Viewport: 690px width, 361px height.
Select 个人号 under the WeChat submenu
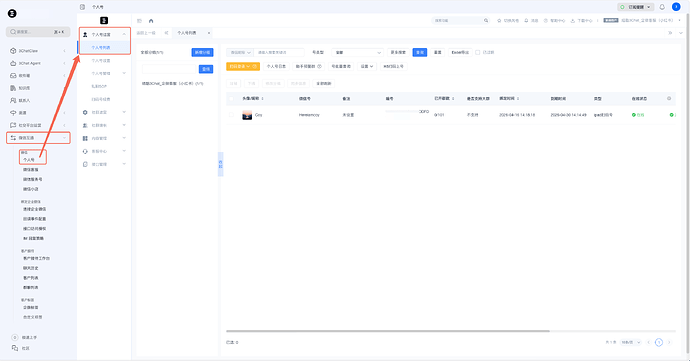pyautogui.click(x=29, y=160)
